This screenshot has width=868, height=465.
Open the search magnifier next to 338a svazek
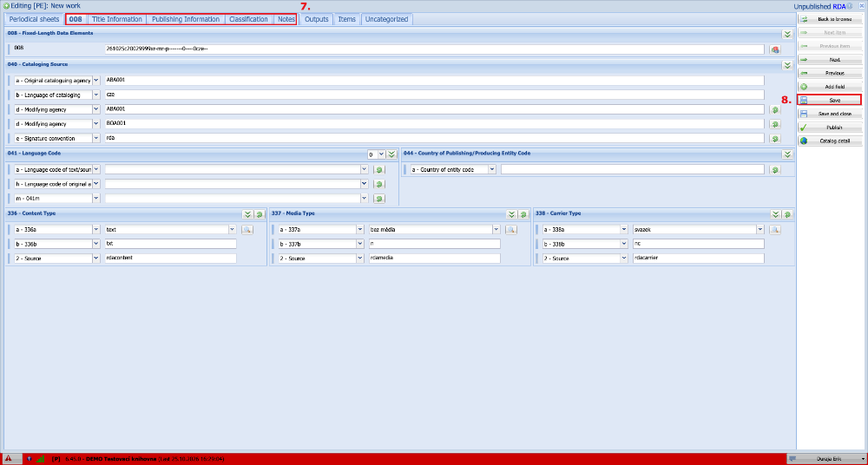pyautogui.click(x=775, y=229)
